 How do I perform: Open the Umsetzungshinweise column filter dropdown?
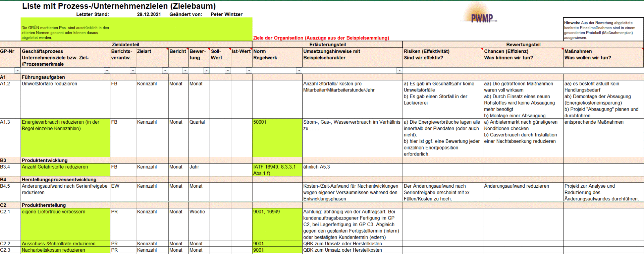click(x=399, y=71)
